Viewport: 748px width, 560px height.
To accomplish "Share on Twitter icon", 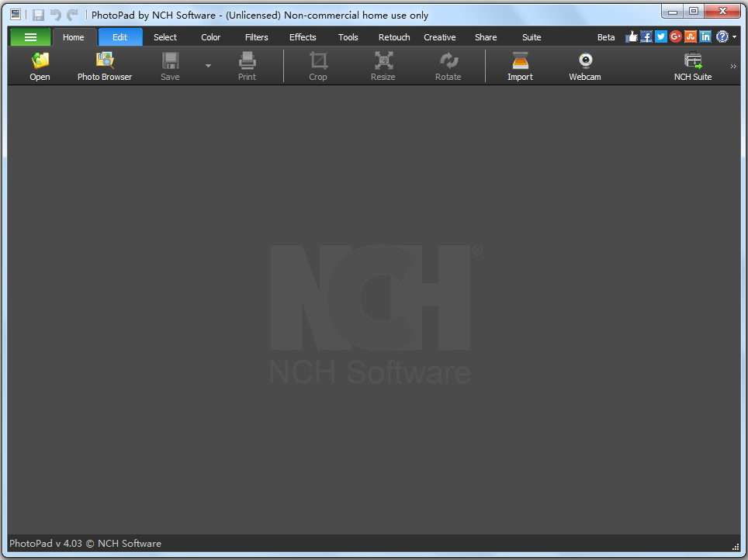I will 661,36.
